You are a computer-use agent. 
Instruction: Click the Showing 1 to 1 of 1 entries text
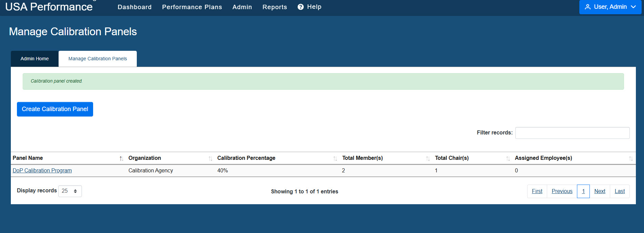click(304, 191)
